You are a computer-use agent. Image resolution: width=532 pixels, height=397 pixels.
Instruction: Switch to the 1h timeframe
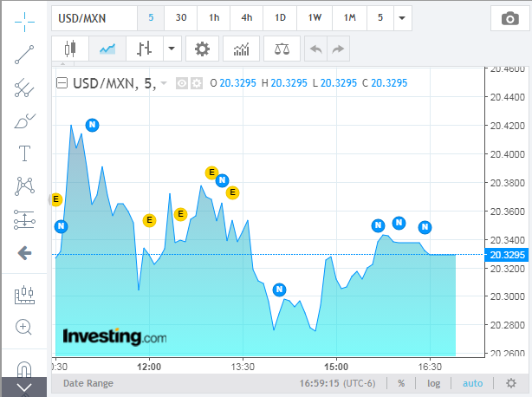[214, 18]
